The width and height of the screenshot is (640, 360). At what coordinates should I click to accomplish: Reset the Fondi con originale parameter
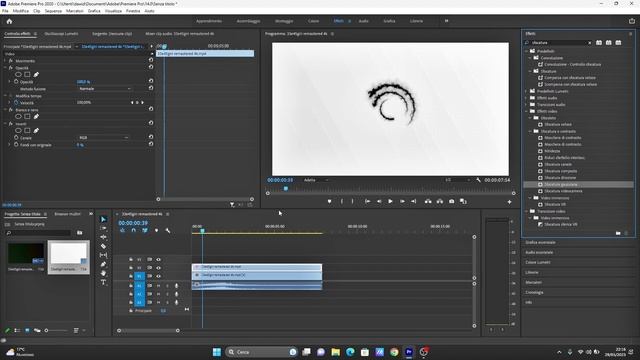(x=151, y=144)
